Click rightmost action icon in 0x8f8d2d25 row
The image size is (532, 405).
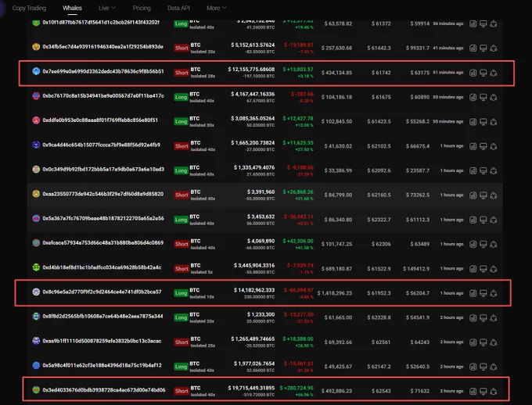494,318
